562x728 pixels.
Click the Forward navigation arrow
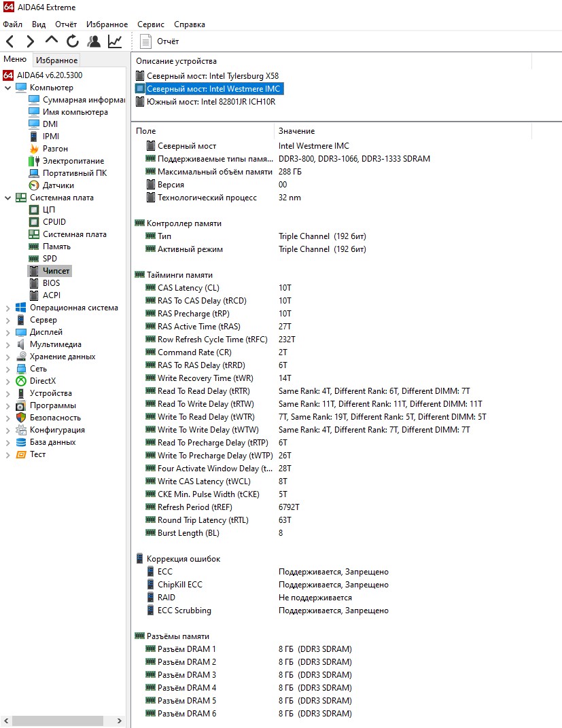coord(30,41)
